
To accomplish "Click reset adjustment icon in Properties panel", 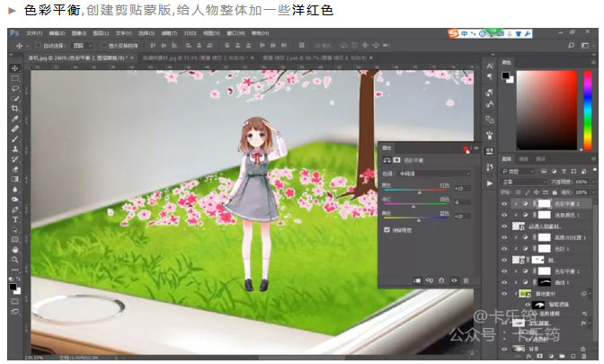I will point(441,280).
